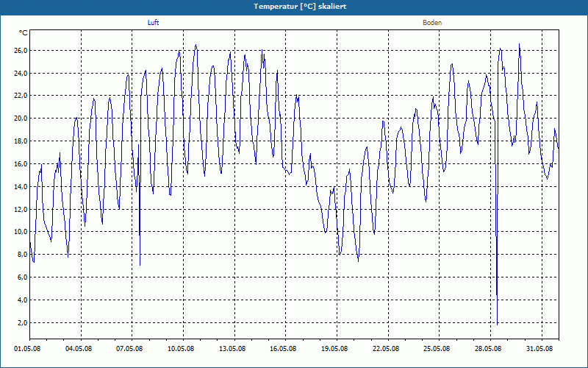Click the 6,0 y-axis label
The height and width of the screenshot is (368, 588).
(x=23, y=277)
